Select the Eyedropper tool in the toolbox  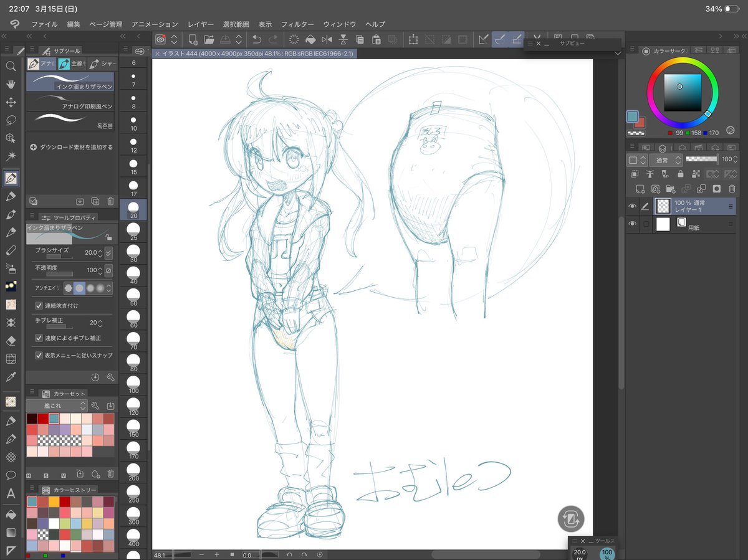click(x=11, y=377)
